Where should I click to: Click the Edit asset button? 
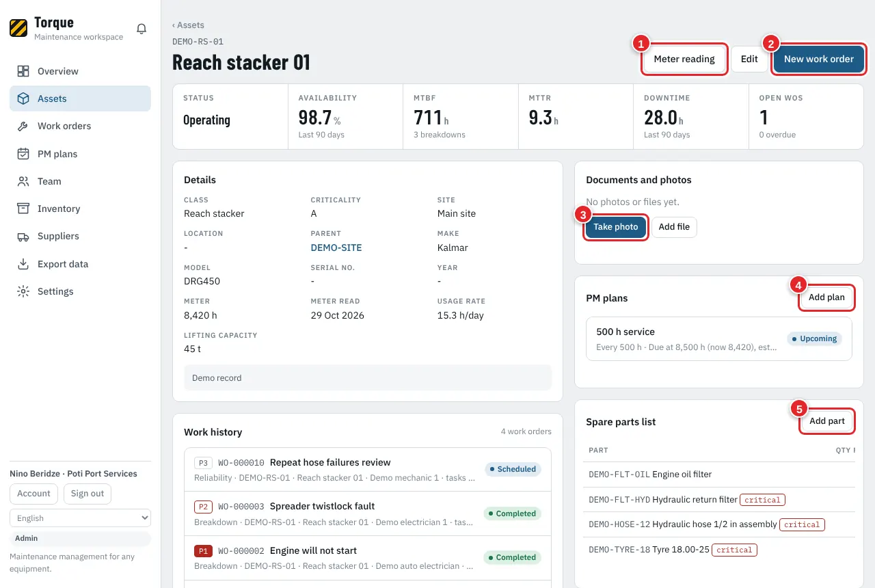[749, 59]
